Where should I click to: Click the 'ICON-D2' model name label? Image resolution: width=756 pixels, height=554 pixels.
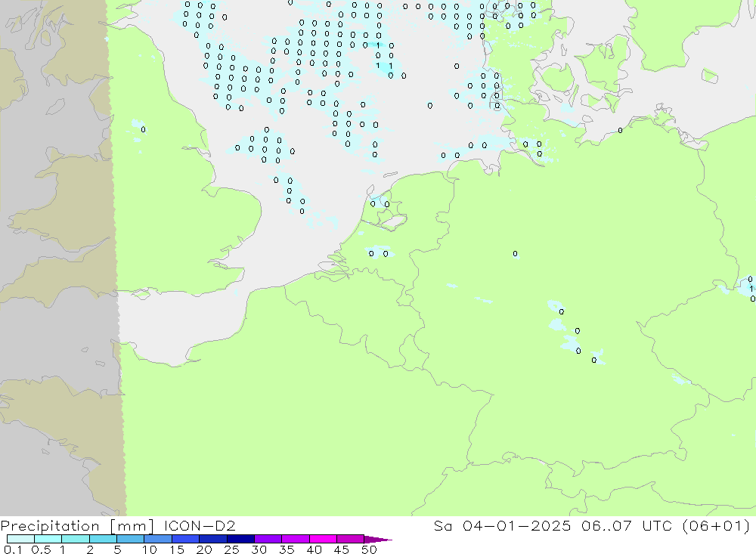pos(200,525)
